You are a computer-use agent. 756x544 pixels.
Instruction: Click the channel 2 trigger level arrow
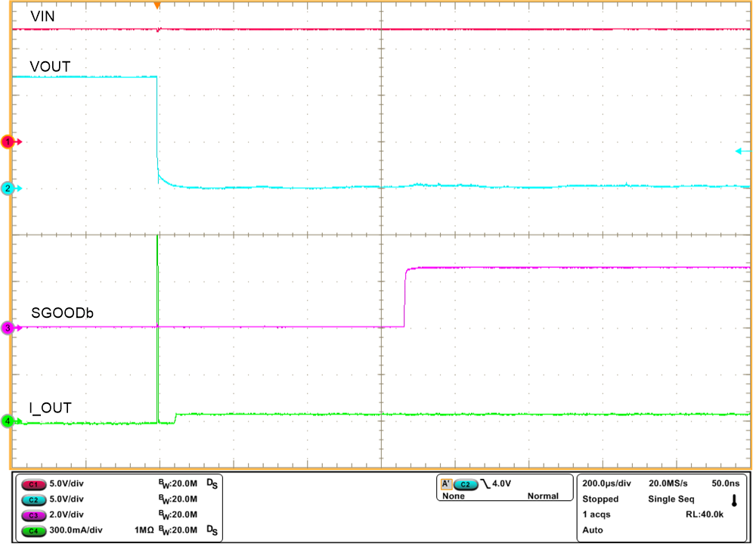(742, 151)
